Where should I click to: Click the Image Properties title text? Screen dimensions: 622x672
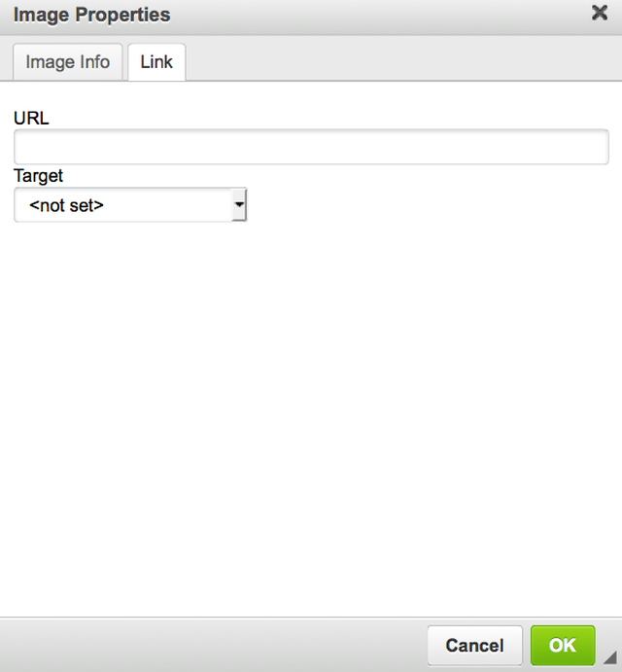tap(91, 15)
